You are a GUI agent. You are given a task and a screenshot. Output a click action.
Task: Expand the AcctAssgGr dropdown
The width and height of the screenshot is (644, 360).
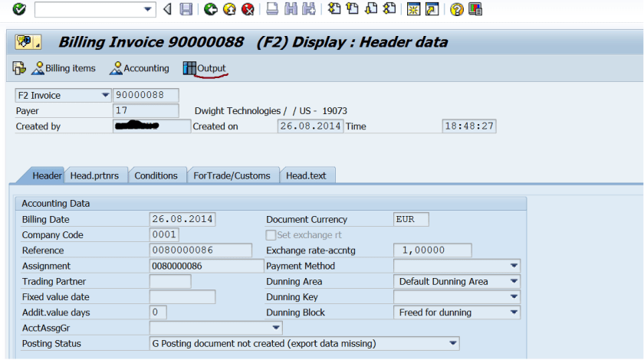(275, 328)
